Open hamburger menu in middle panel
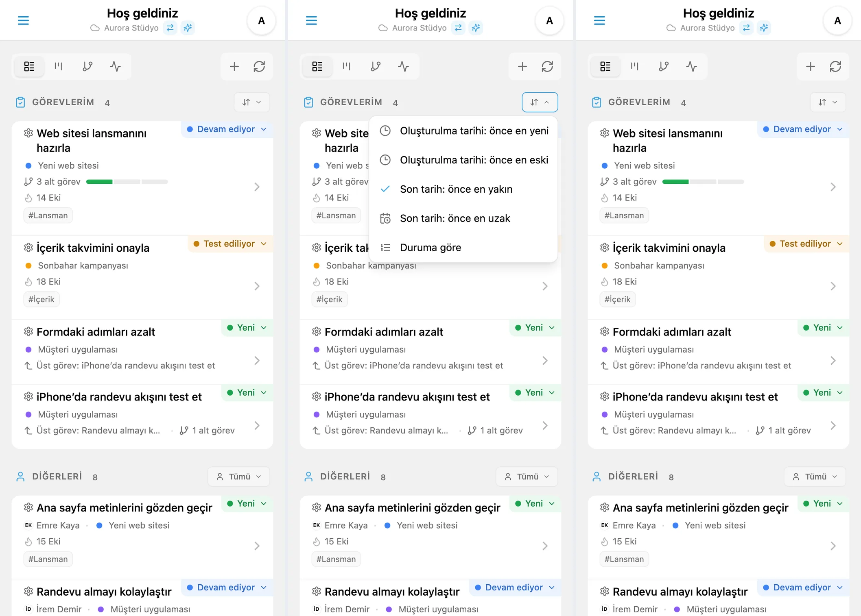Image resolution: width=861 pixels, height=616 pixels. click(311, 20)
